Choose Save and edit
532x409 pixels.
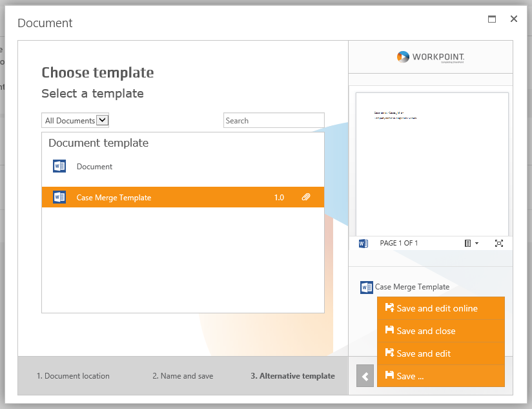pyautogui.click(x=441, y=353)
